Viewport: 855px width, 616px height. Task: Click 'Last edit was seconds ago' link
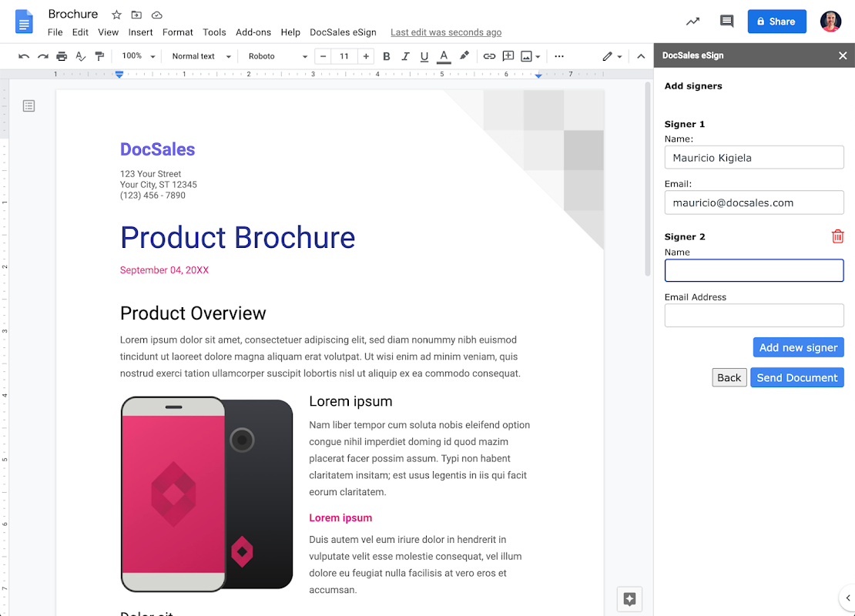446,32
